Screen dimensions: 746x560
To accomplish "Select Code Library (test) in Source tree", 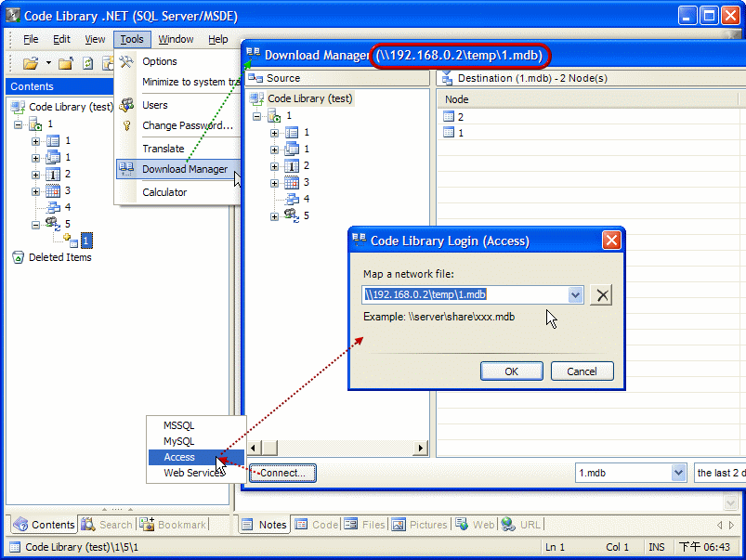I will coord(309,98).
